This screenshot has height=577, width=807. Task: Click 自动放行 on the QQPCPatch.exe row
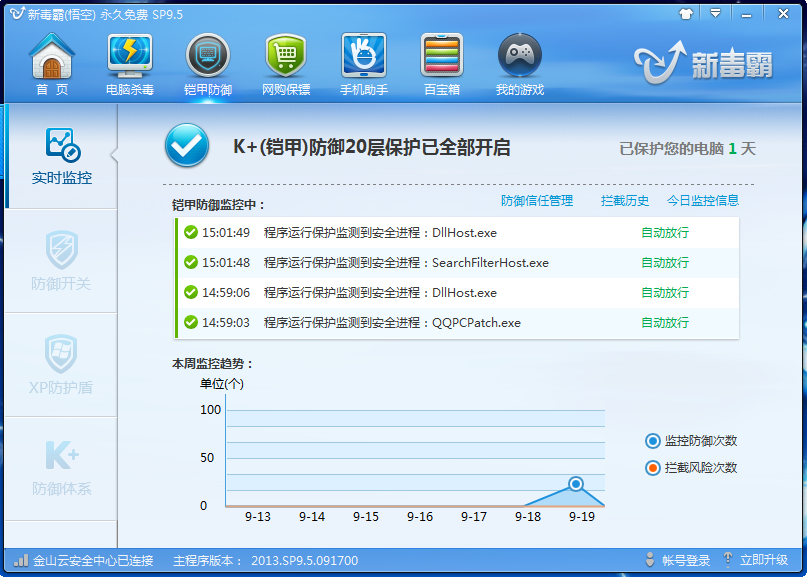tap(665, 323)
